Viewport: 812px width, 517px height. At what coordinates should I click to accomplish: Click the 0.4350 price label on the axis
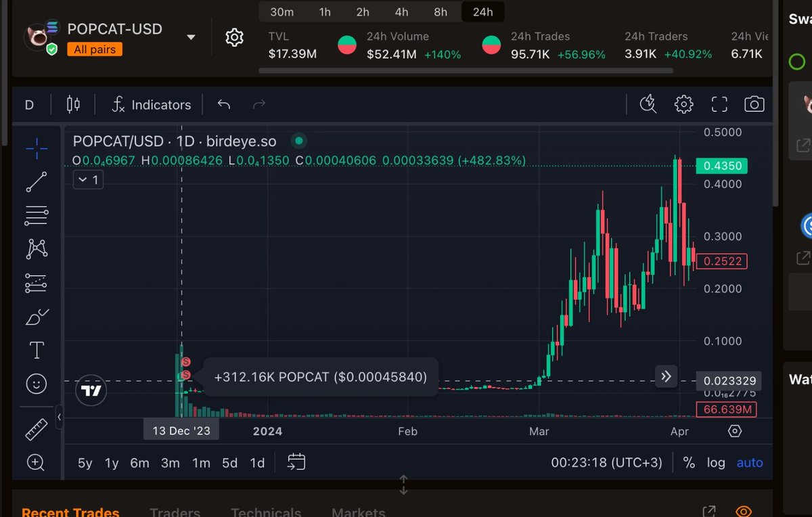[x=723, y=166]
